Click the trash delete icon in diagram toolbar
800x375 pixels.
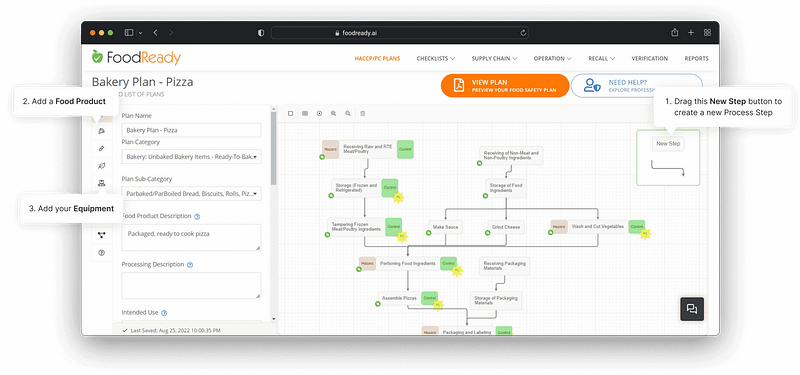coord(363,113)
